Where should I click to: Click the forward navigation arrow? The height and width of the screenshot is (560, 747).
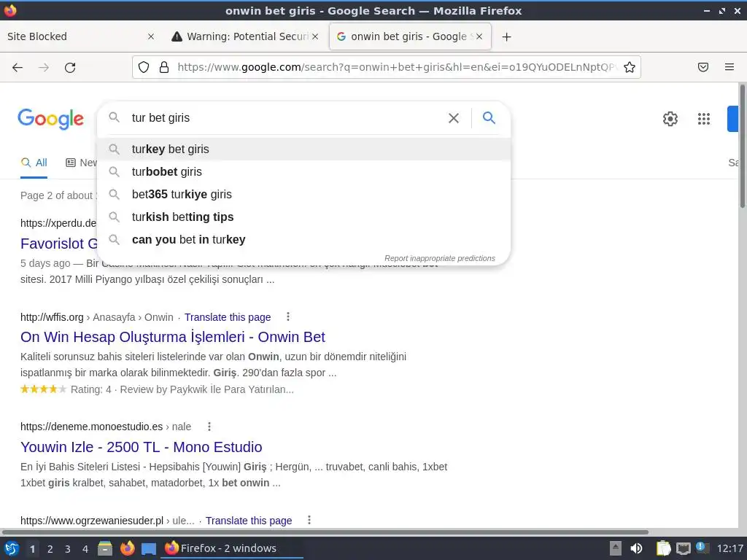click(44, 68)
